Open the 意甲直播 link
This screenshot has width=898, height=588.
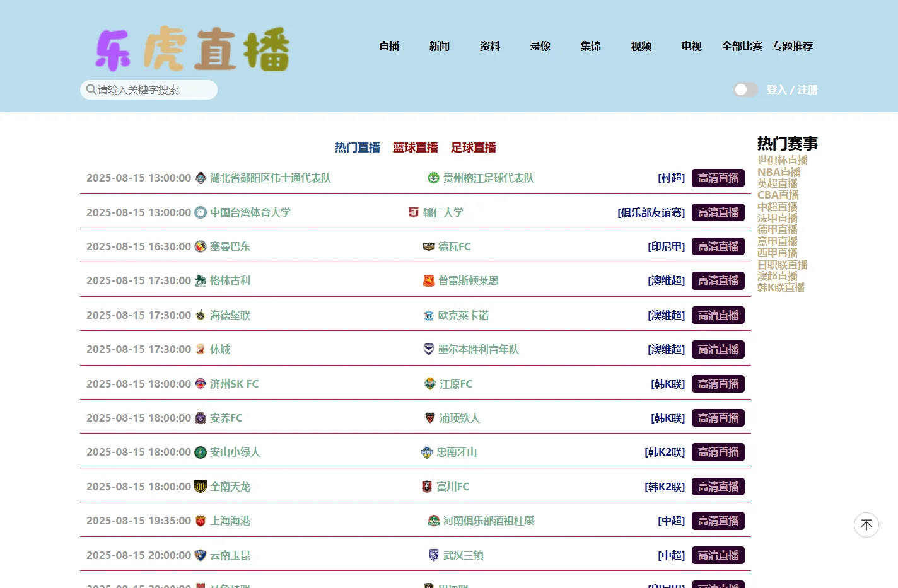pyautogui.click(x=778, y=241)
